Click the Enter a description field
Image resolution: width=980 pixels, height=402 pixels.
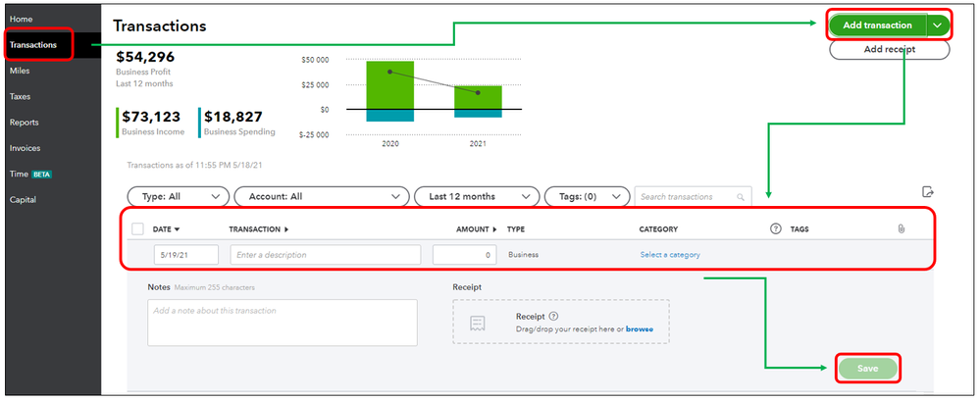(326, 255)
